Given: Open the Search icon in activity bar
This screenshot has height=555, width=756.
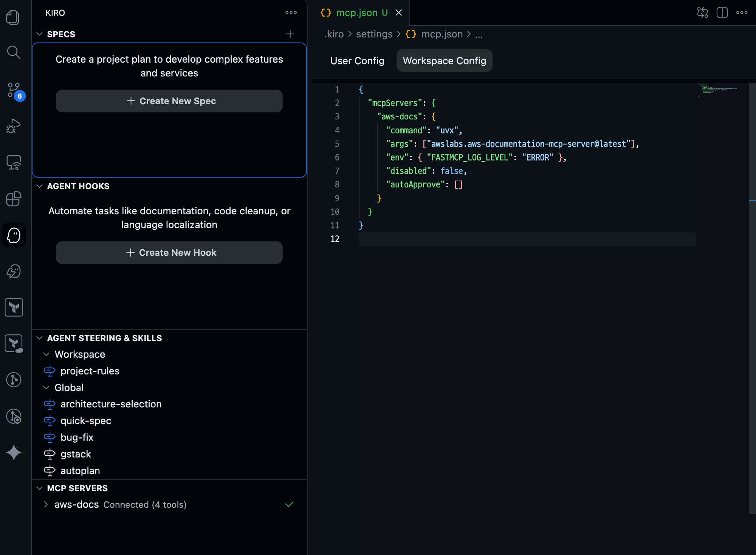Looking at the screenshot, I should 14,52.
